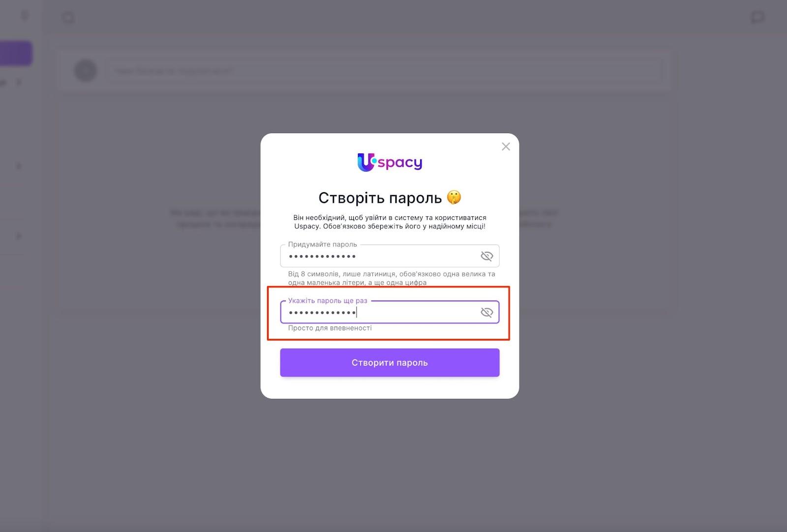Click the Uspacy logo in the dialog

[x=390, y=162]
